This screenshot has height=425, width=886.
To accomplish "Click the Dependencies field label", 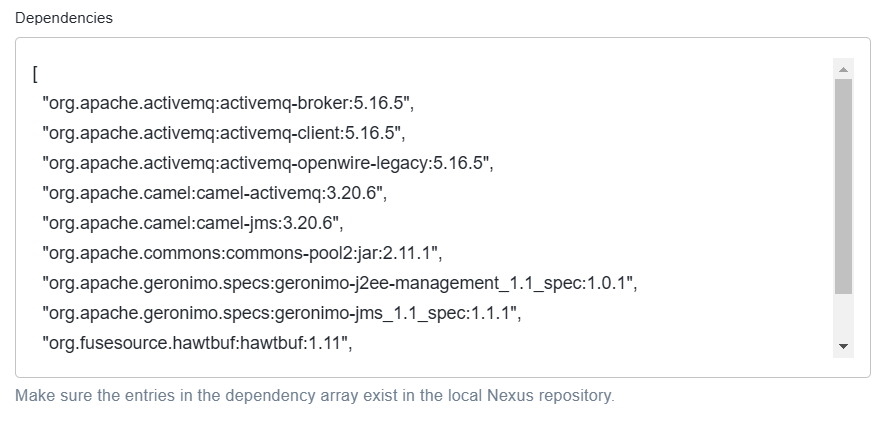I will [x=64, y=18].
